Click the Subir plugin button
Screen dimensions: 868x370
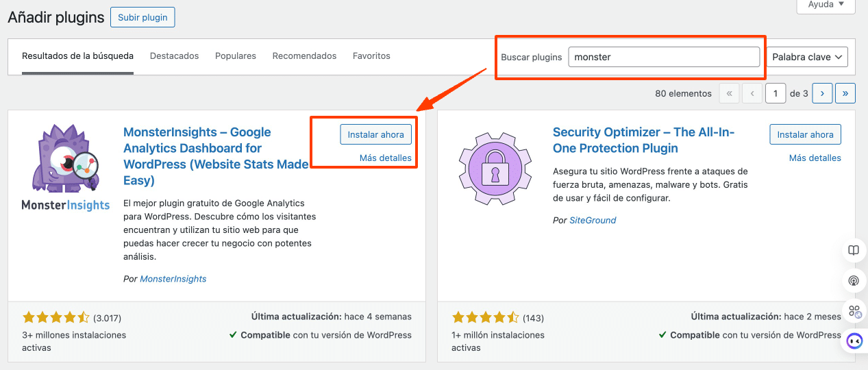tap(142, 17)
